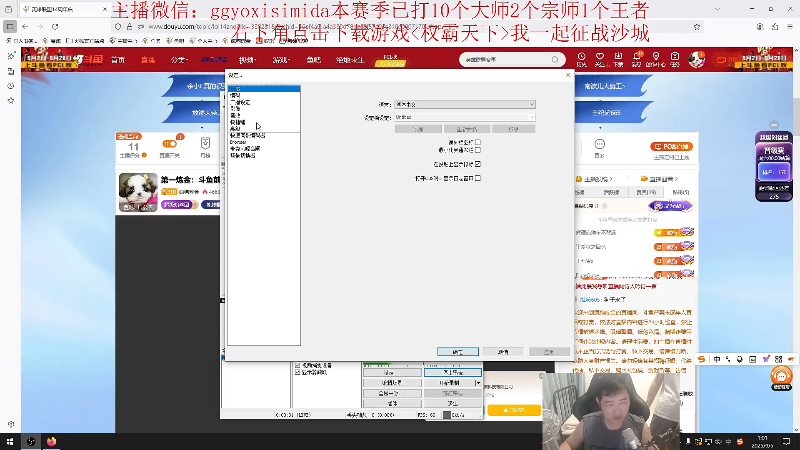The image size is (800, 450).
Task: Toggle the orange switch beside number 11
Action: click(169, 144)
